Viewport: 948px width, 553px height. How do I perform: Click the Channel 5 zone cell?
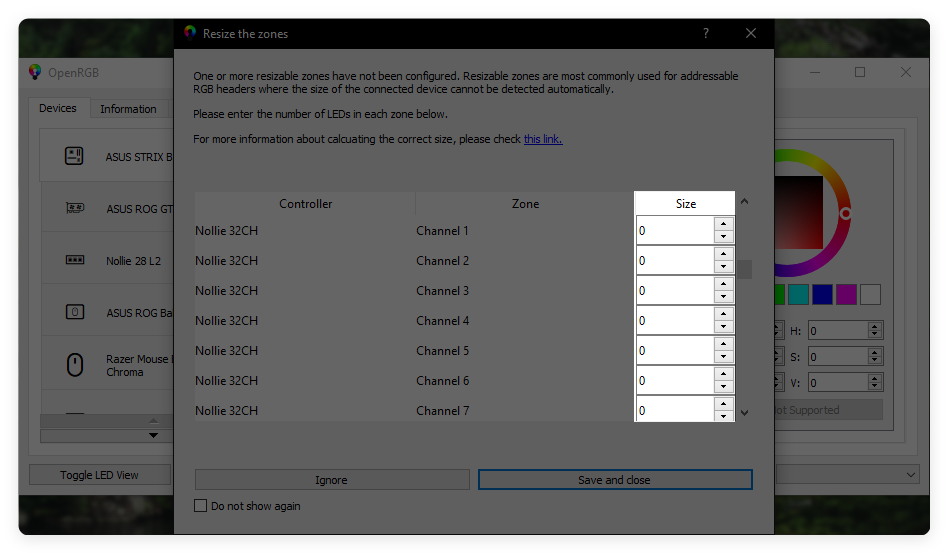524,351
